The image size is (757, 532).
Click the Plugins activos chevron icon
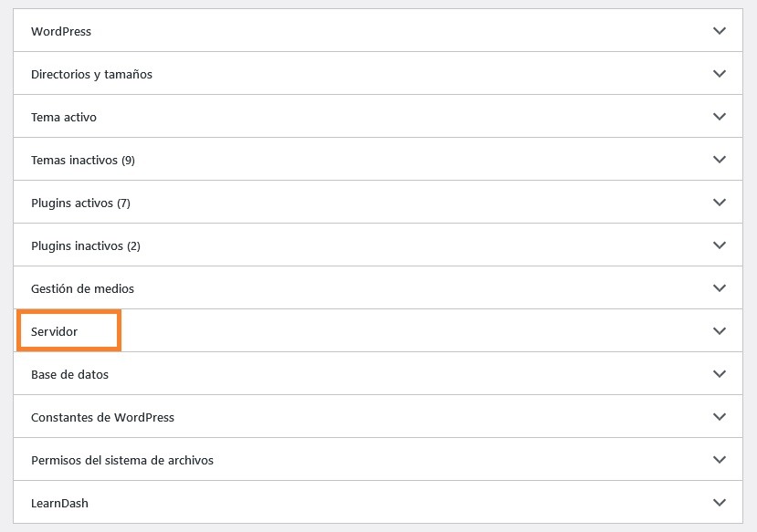click(720, 203)
